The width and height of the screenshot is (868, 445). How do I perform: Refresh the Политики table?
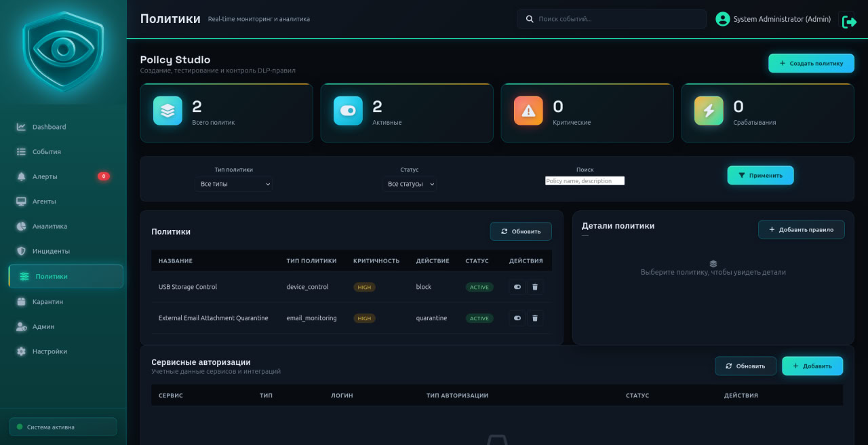coord(521,231)
